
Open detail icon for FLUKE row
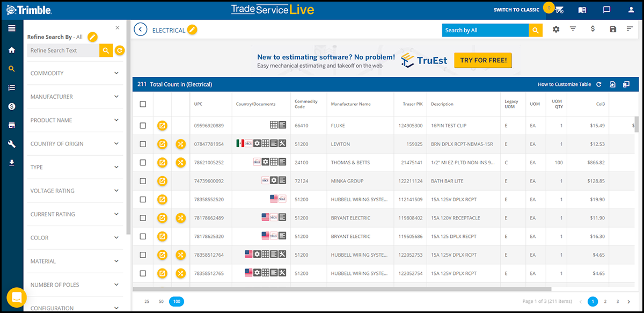click(162, 126)
